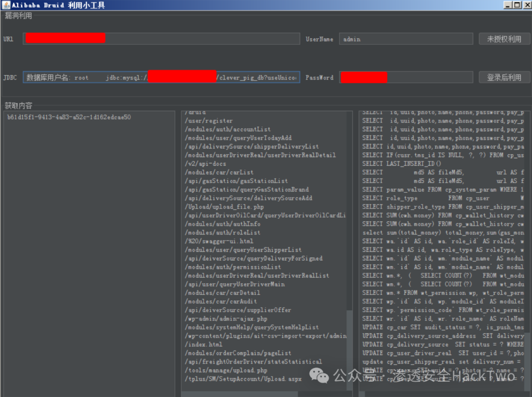
Task: Focus the URL input field
Action: click(162, 39)
